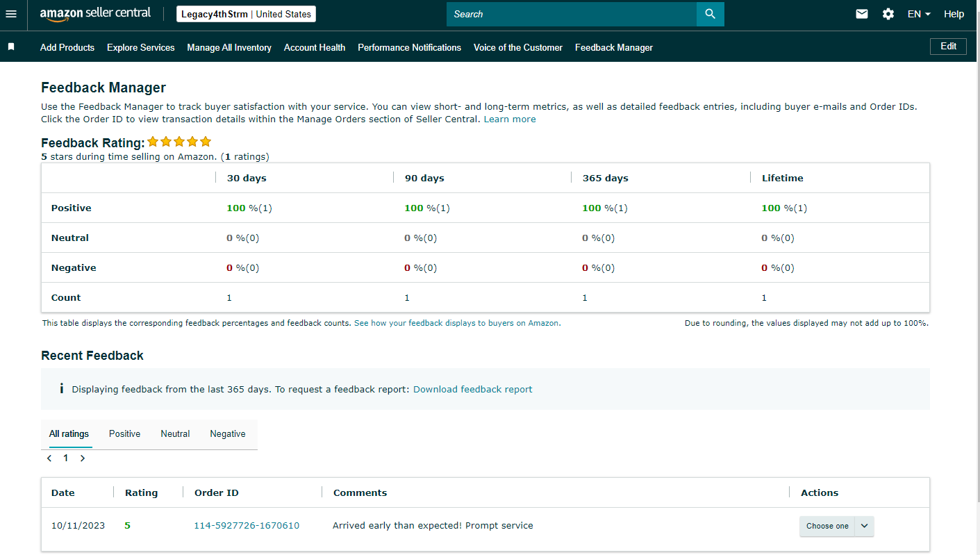Go to previous feedback page arrow
The width and height of the screenshot is (980, 555).
(49, 458)
